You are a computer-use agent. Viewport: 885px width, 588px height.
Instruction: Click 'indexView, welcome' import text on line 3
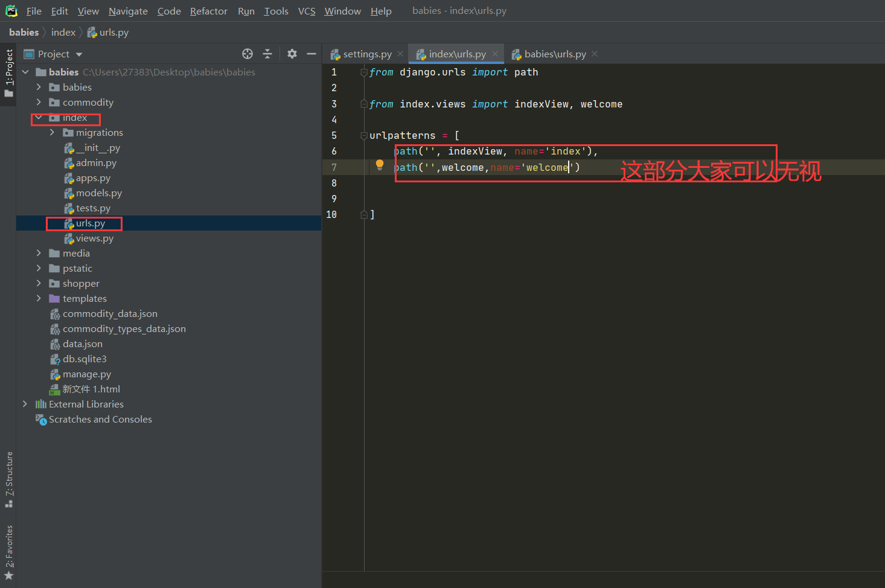[569, 104]
